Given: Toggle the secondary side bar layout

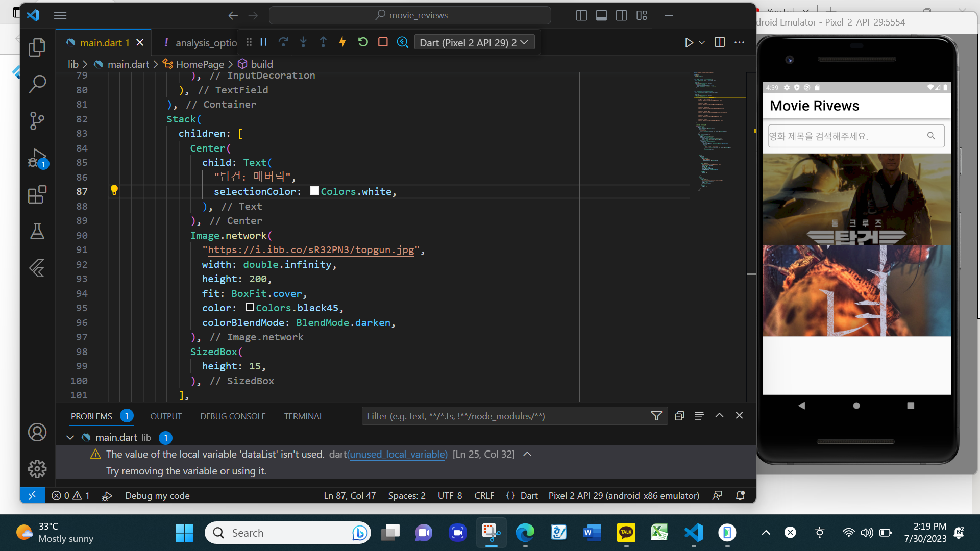Looking at the screenshot, I should pyautogui.click(x=621, y=15).
